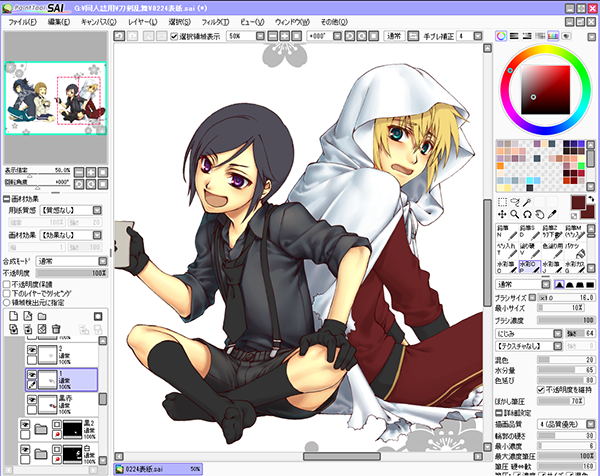The height and width of the screenshot is (476, 600).
Task: Select the move tool
Action: pyautogui.click(x=502, y=214)
